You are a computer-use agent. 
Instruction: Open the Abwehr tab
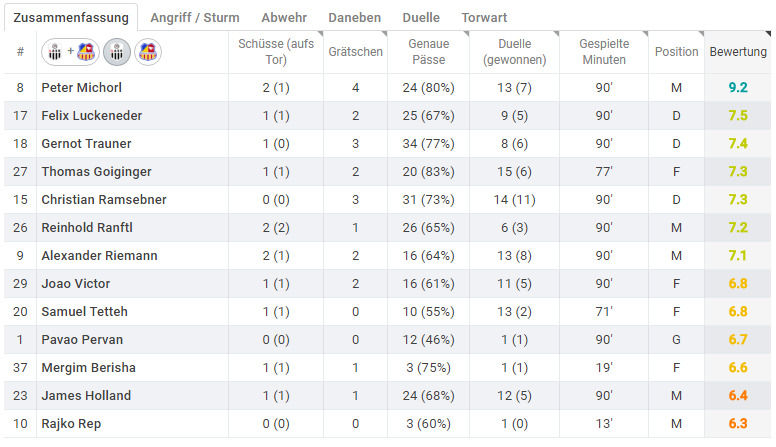point(284,18)
